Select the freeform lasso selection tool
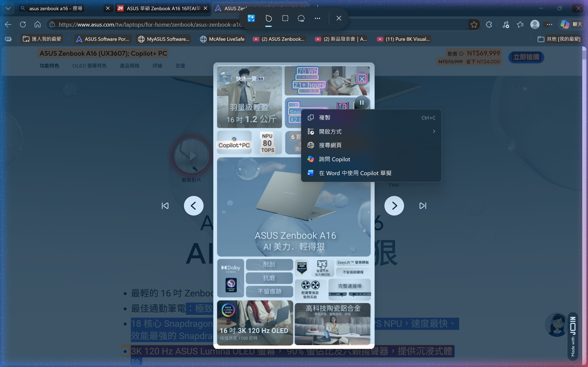 [x=301, y=18]
